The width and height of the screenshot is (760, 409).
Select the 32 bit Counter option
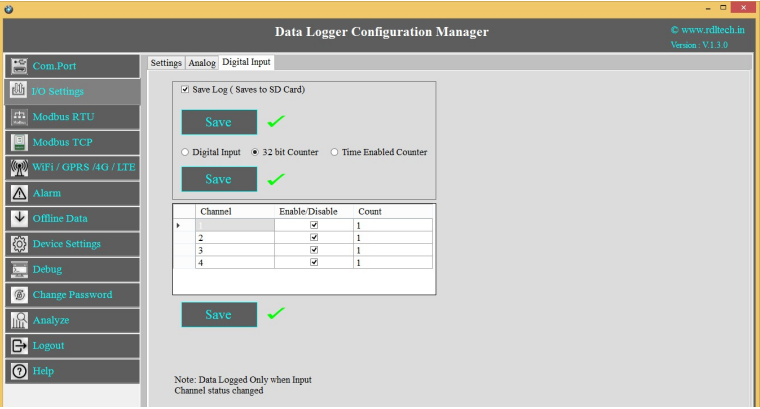pos(255,152)
